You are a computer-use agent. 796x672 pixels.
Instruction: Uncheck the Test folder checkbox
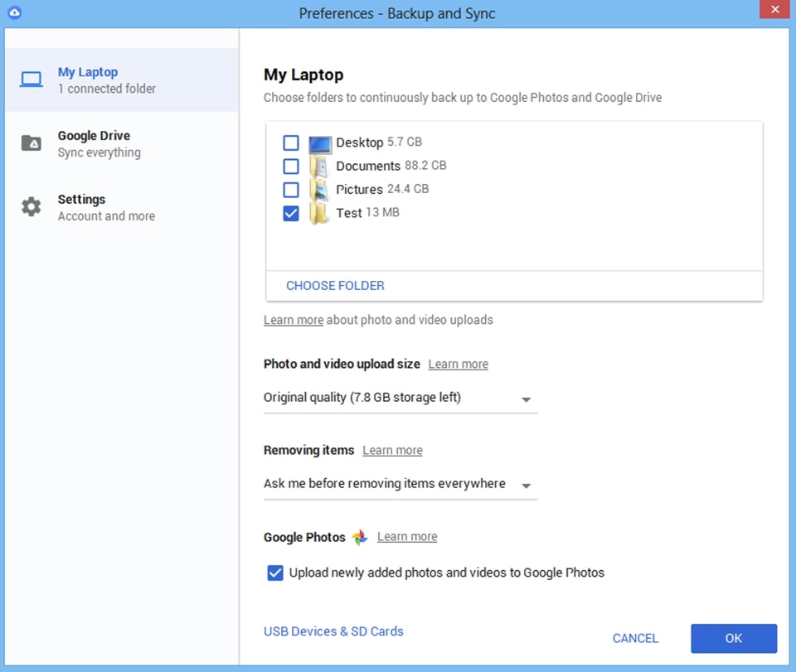291,212
